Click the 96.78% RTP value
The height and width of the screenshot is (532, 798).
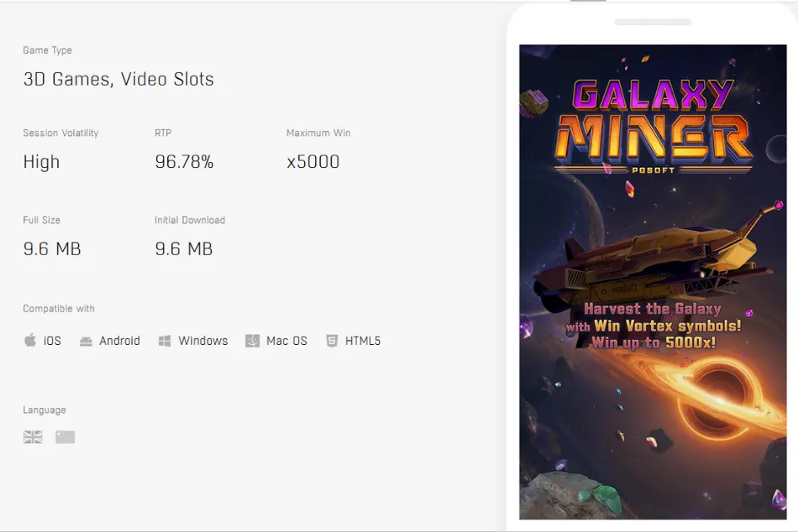click(x=184, y=161)
